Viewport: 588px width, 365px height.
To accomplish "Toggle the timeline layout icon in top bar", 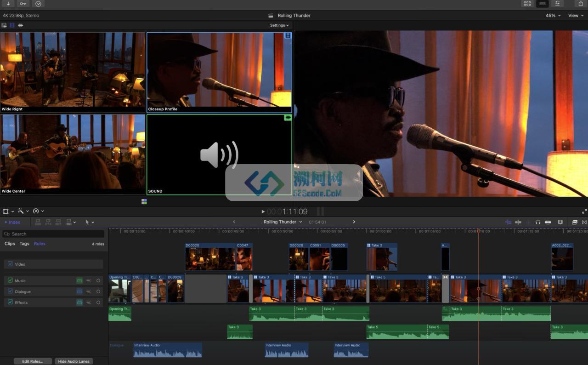I will coord(543,4).
